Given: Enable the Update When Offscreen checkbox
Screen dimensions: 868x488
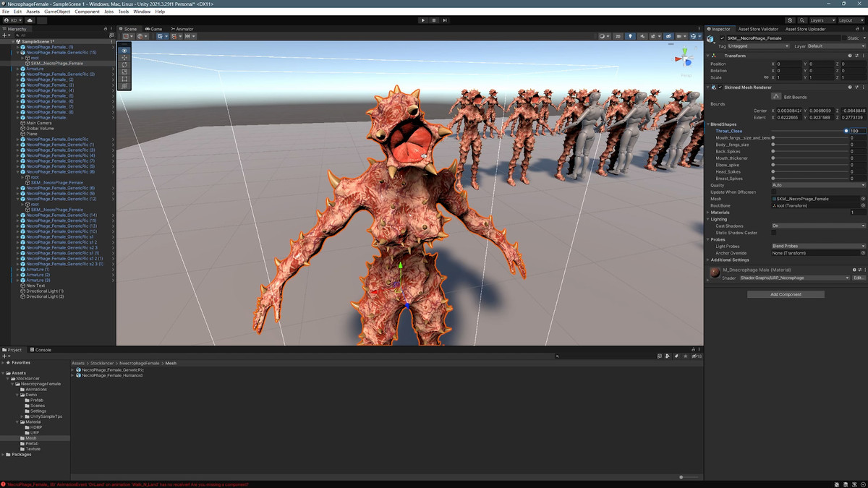Looking at the screenshot, I should click(774, 192).
